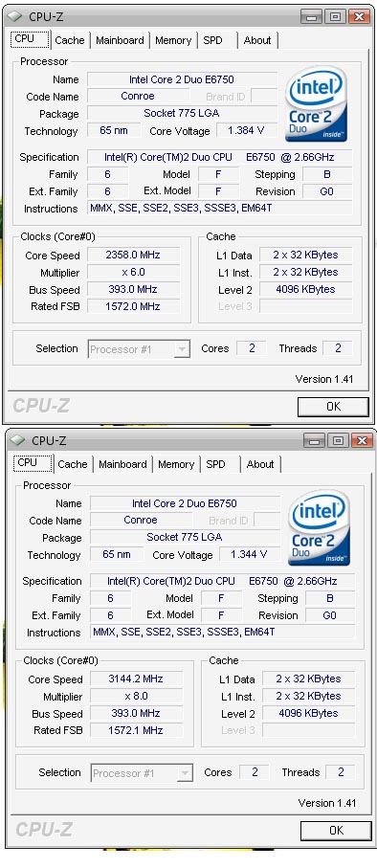This screenshot has height=868, width=377.
Task: Click Rated FSB value 1572.1 MHz
Action: click(136, 731)
